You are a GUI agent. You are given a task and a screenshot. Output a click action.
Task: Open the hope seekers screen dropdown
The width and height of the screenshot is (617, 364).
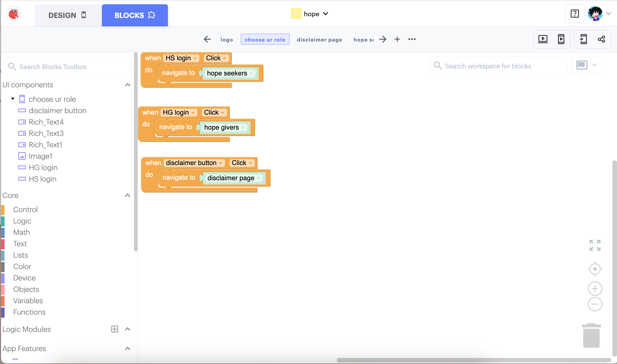pos(251,73)
